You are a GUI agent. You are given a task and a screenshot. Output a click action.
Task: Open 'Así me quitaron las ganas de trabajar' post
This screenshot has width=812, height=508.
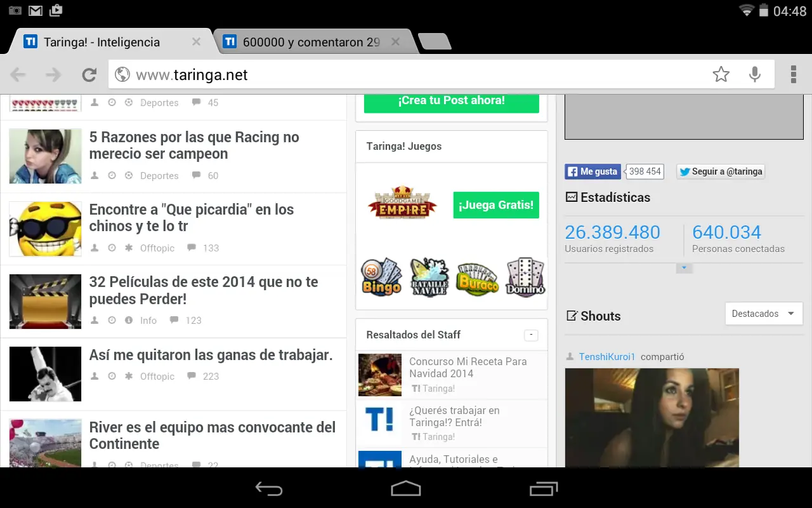(x=211, y=355)
